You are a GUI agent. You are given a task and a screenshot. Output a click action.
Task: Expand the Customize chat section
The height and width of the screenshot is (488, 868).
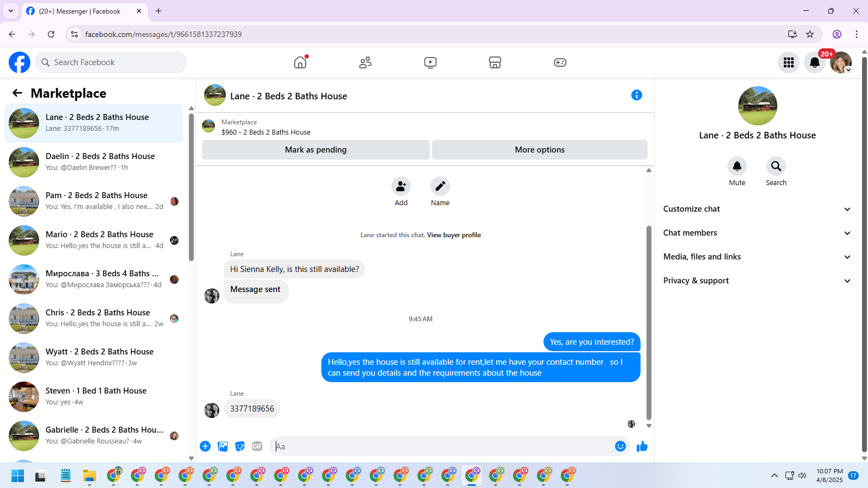[x=757, y=209]
